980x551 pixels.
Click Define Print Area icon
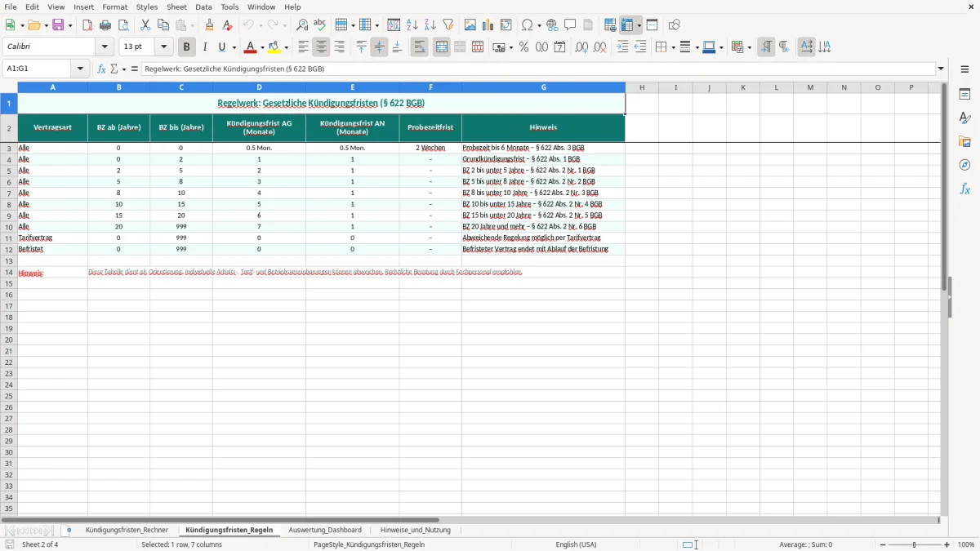click(x=610, y=25)
